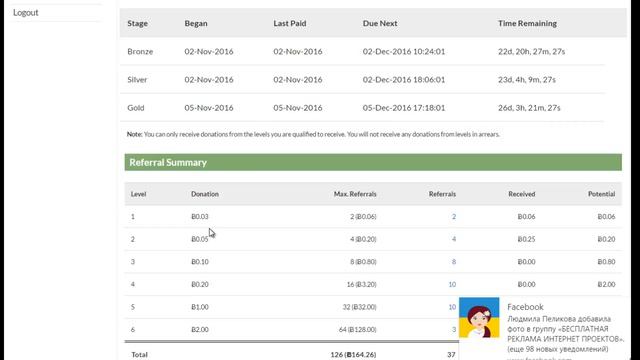This screenshot has height=360, width=640.
Task: Open level 1 referrals count link
Action: (x=453, y=217)
